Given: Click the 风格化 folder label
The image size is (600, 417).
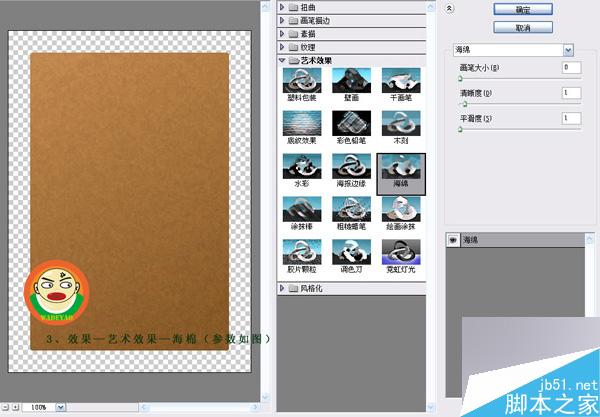Looking at the screenshot, I should click(x=311, y=288).
